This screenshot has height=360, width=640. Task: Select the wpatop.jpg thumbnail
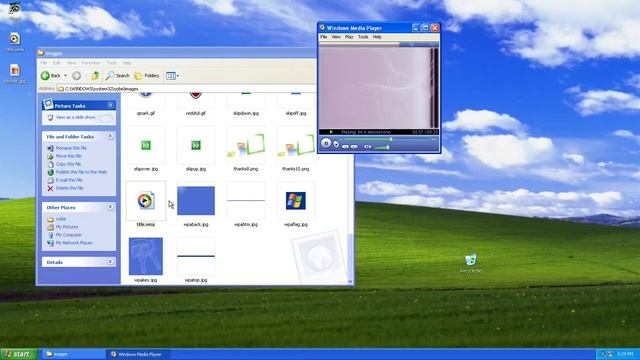click(x=196, y=256)
